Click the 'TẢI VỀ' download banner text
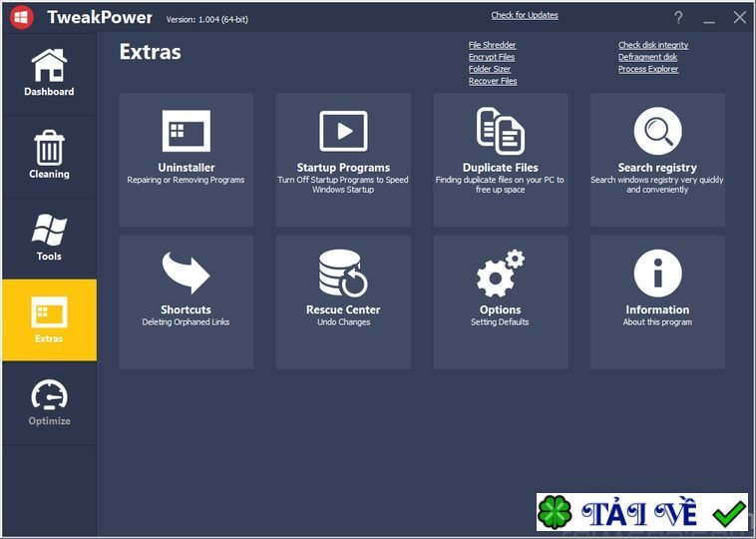The image size is (756, 539). click(639, 513)
